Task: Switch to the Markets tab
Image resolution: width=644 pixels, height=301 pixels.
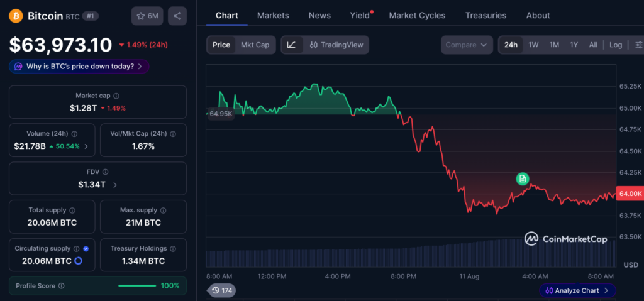Action: point(273,16)
